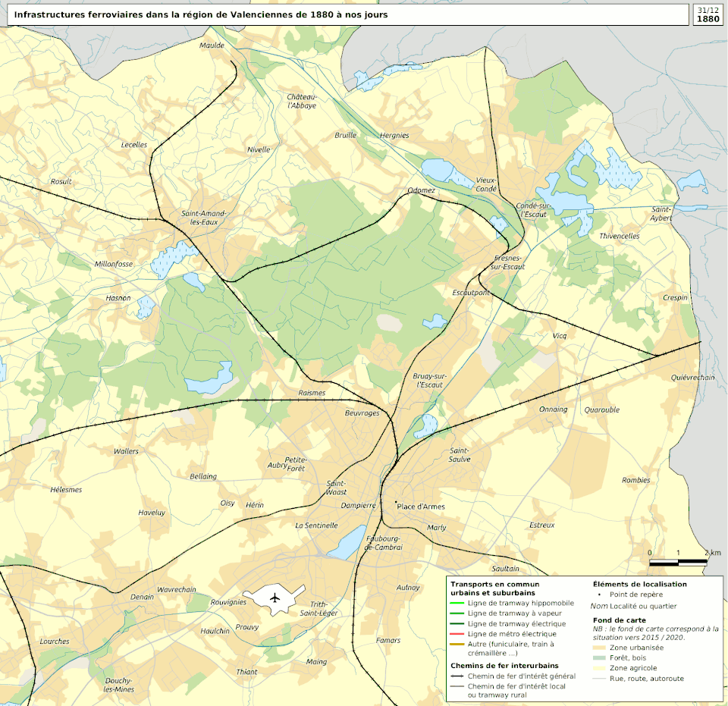728x706 pixels.
Task: Click the Zone agricole yellow swatch
Action: coord(598,668)
